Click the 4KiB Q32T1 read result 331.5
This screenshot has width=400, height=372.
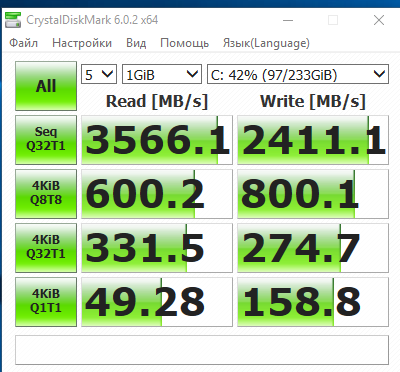click(x=157, y=248)
